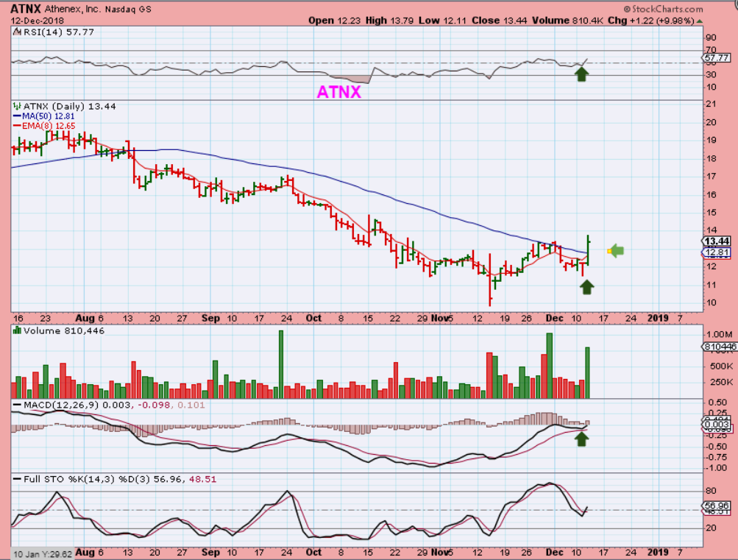Viewport: 738px width, 560px height.
Task: Click the MACD(12,26,9) indicator legend
Action: (115, 405)
